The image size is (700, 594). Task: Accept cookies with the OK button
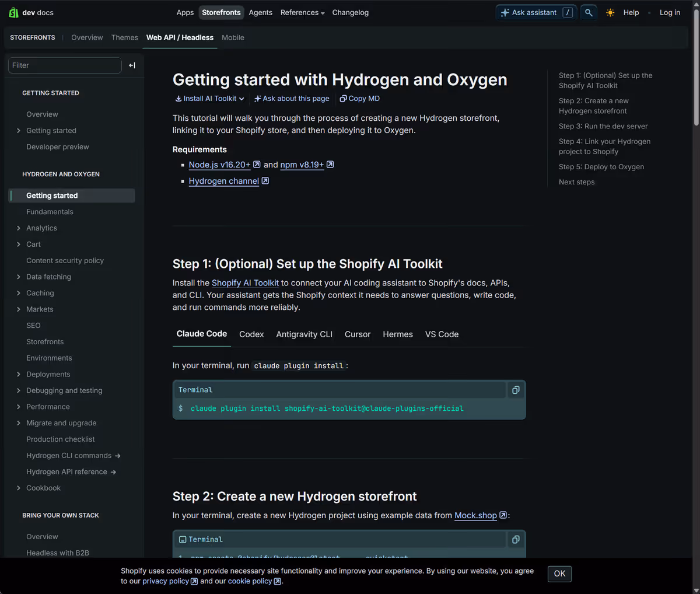pos(559,574)
